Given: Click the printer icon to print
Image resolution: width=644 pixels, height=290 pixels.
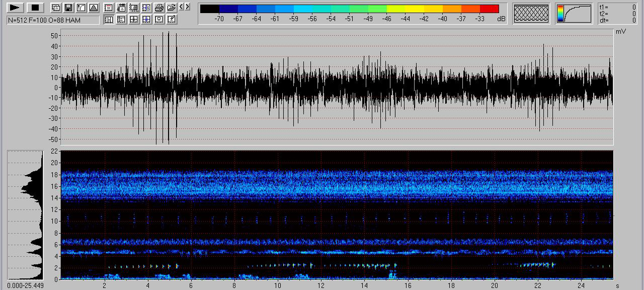Looking at the screenshot, I should (159, 8).
